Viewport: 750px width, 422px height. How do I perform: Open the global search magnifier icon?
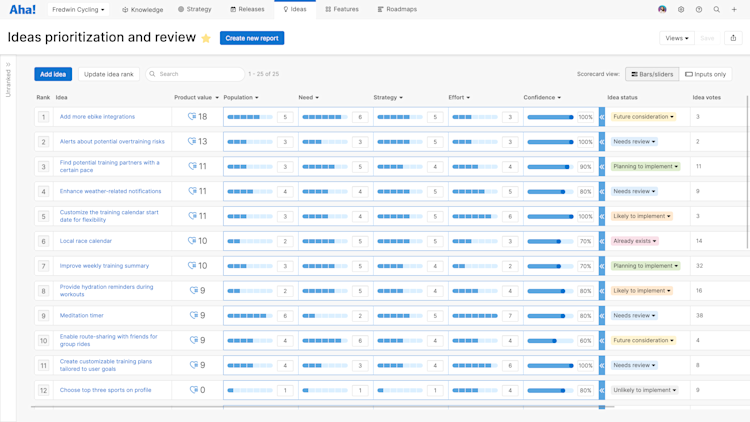[x=717, y=9]
